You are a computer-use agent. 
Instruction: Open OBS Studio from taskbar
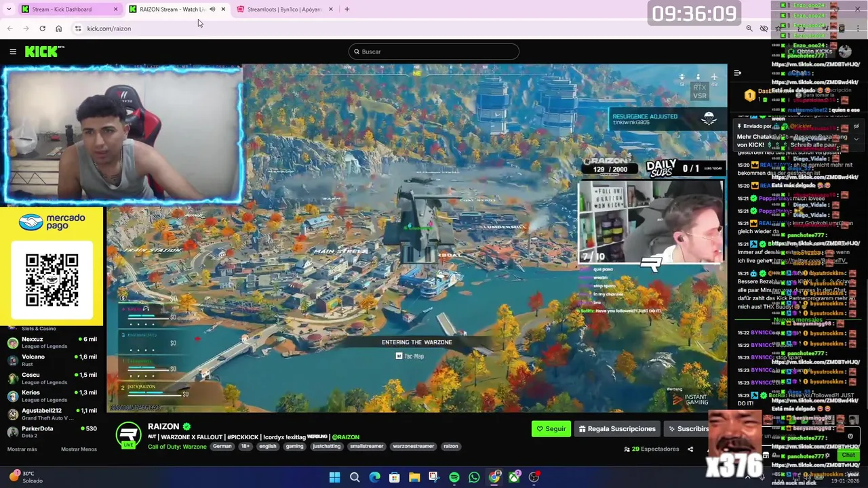534,477
